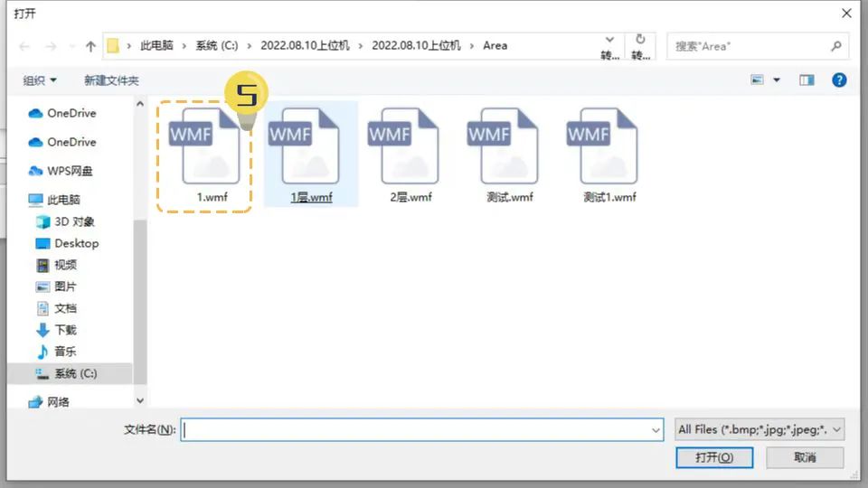
Task: Click the help question mark icon
Action: pyautogui.click(x=839, y=80)
